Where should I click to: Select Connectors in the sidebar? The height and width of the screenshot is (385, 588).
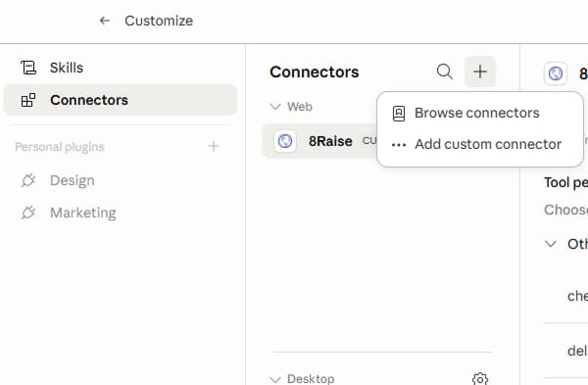coord(120,100)
